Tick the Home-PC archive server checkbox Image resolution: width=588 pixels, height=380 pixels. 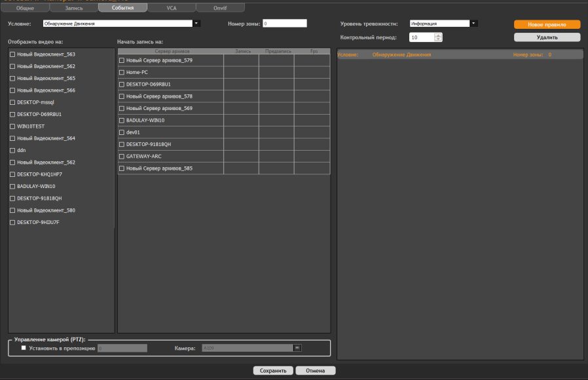click(122, 73)
